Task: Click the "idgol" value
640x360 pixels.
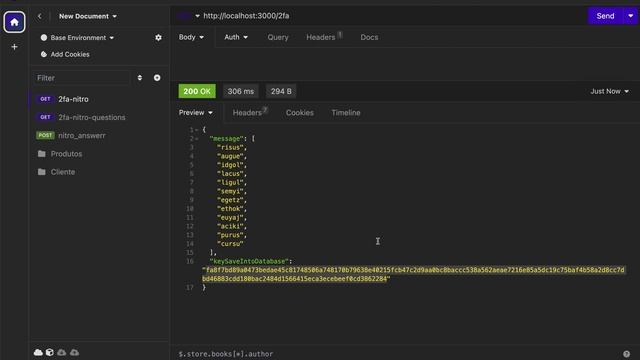Action: [230, 165]
